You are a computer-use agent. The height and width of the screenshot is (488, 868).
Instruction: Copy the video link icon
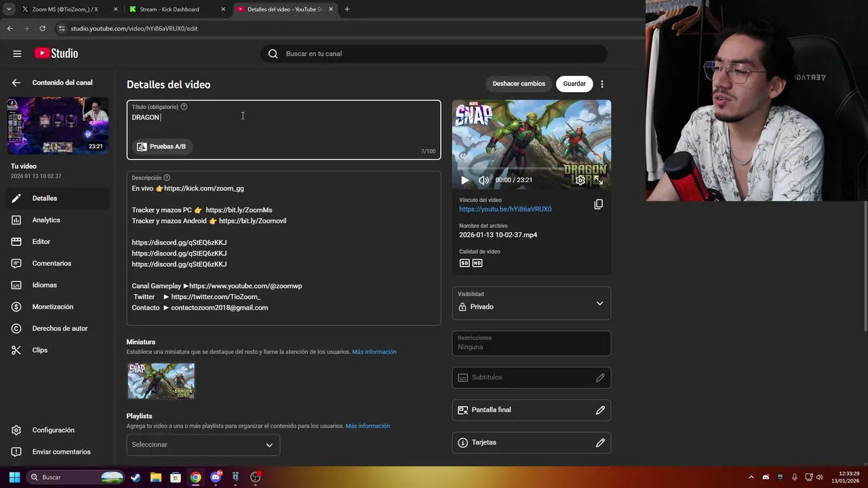598,204
